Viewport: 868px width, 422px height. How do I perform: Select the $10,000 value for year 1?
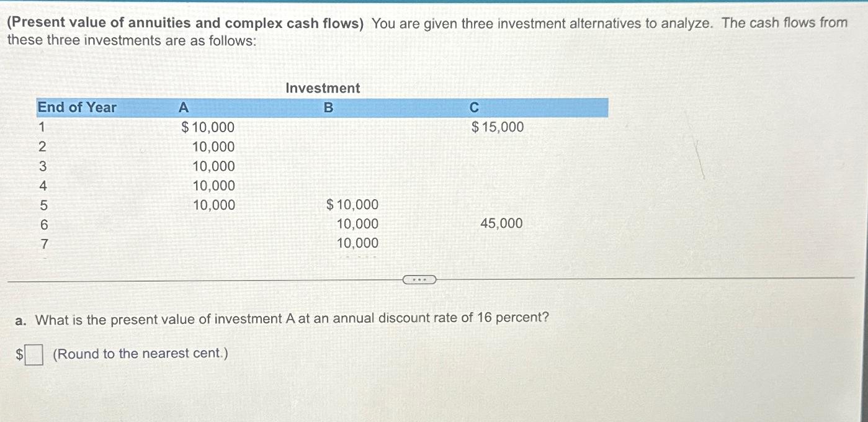(208, 127)
